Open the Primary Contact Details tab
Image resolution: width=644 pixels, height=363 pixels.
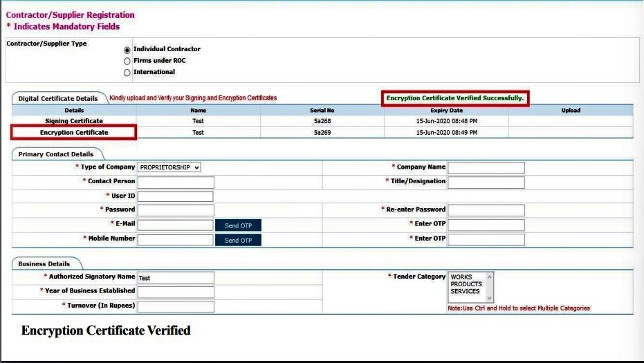56,154
